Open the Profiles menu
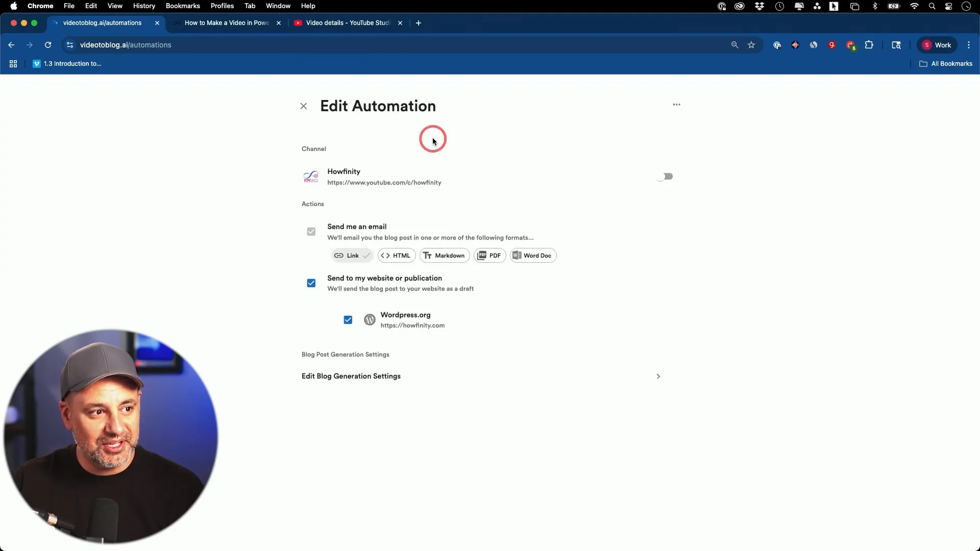 tap(222, 6)
